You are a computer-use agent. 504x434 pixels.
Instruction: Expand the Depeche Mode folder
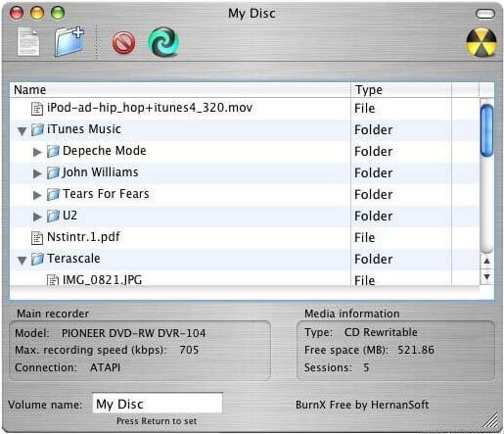(37, 152)
